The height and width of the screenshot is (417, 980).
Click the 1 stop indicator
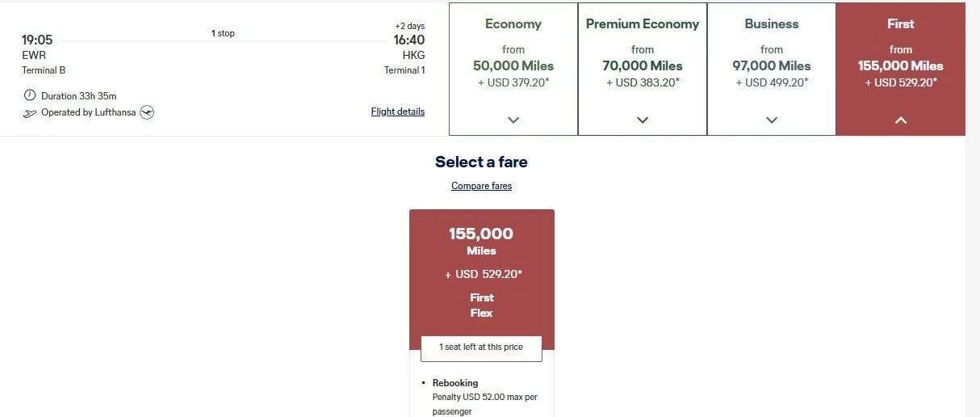tap(223, 33)
